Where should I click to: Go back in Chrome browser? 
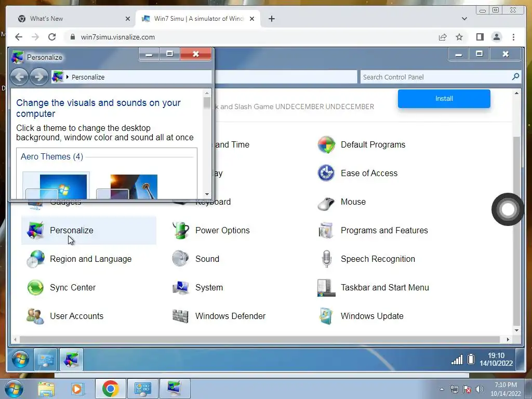(x=19, y=37)
